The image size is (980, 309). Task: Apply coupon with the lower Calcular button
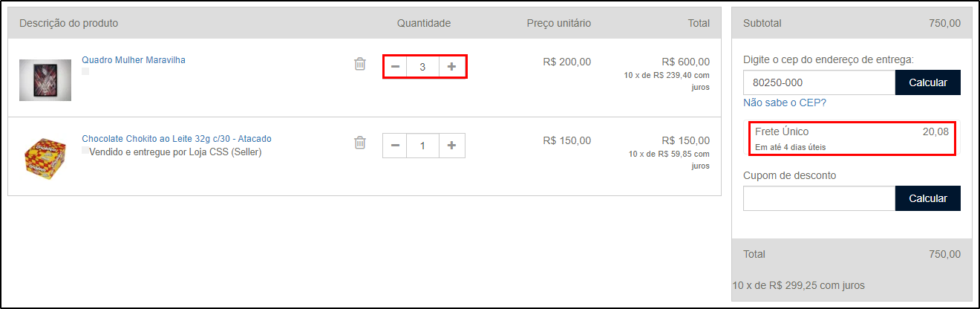(x=928, y=198)
